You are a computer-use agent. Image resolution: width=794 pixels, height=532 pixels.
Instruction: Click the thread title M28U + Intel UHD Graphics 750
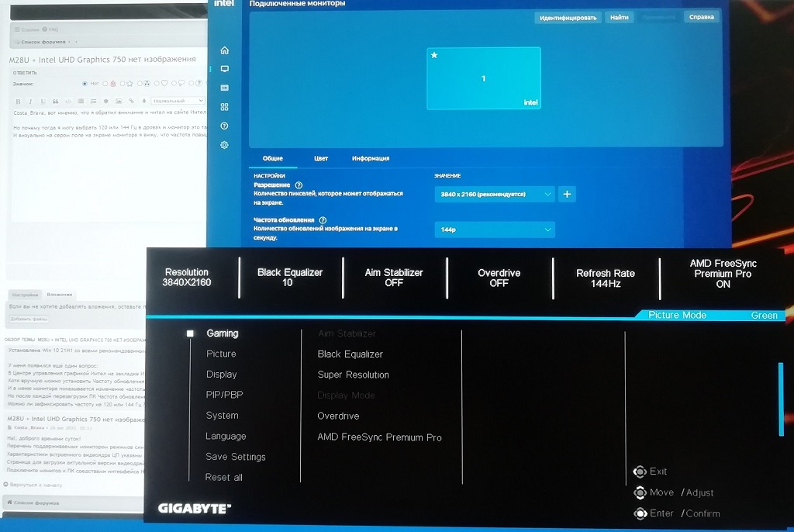coord(102,59)
